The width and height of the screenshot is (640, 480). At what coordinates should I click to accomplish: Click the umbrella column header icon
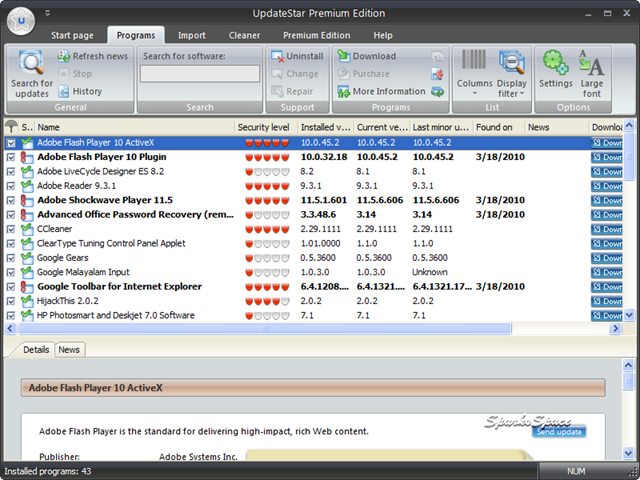pos(11,127)
